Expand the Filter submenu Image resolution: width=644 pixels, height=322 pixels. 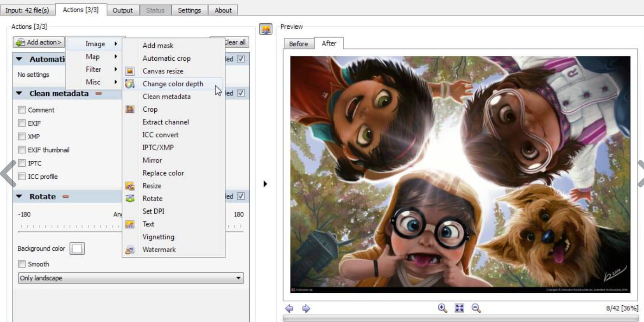tap(94, 69)
